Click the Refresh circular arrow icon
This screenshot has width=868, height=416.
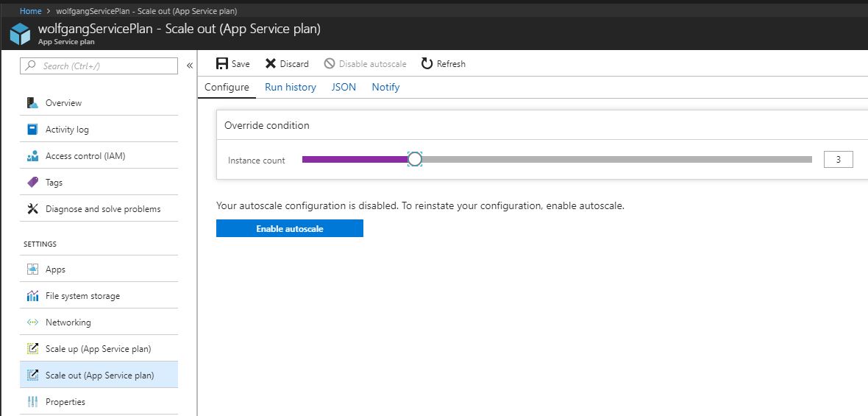coord(426,64)
